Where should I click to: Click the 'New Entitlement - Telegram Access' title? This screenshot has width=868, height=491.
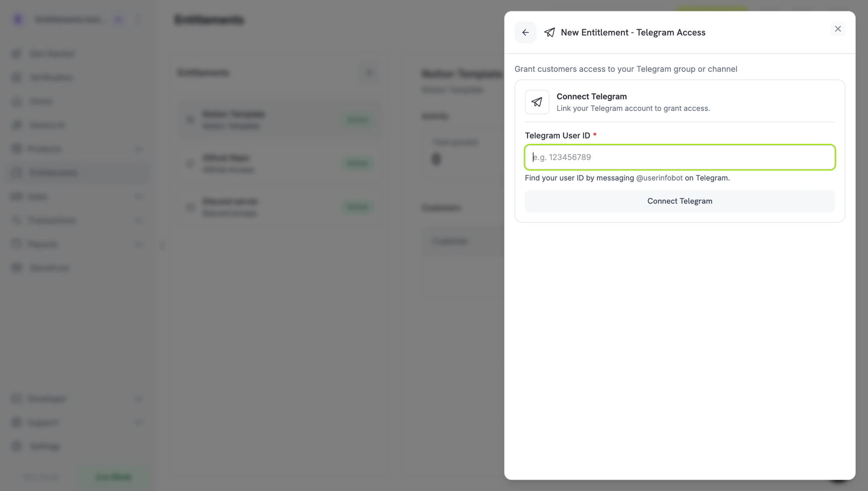pyautogui.click(x=633, y=33)
